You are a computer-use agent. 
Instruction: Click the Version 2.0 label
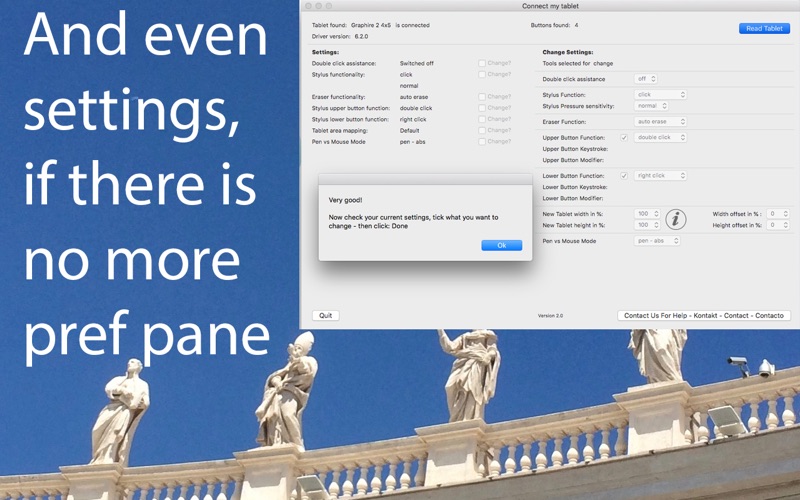tap(551, 316)
